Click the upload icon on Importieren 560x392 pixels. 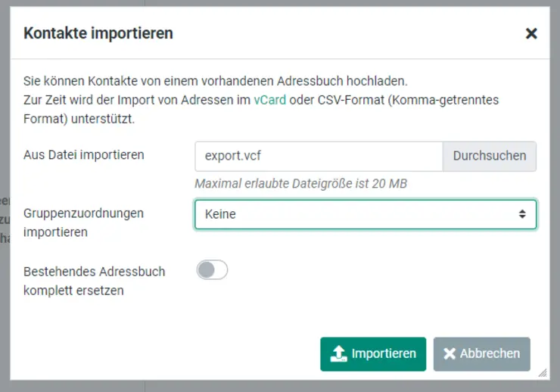(338, 353)
